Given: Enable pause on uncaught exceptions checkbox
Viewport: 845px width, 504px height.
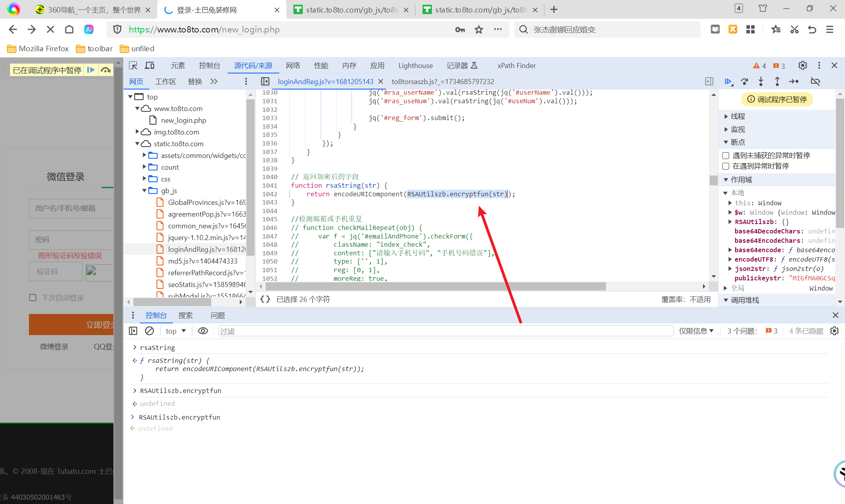Looking at the screenshot, I should click(x=726, y=155).
